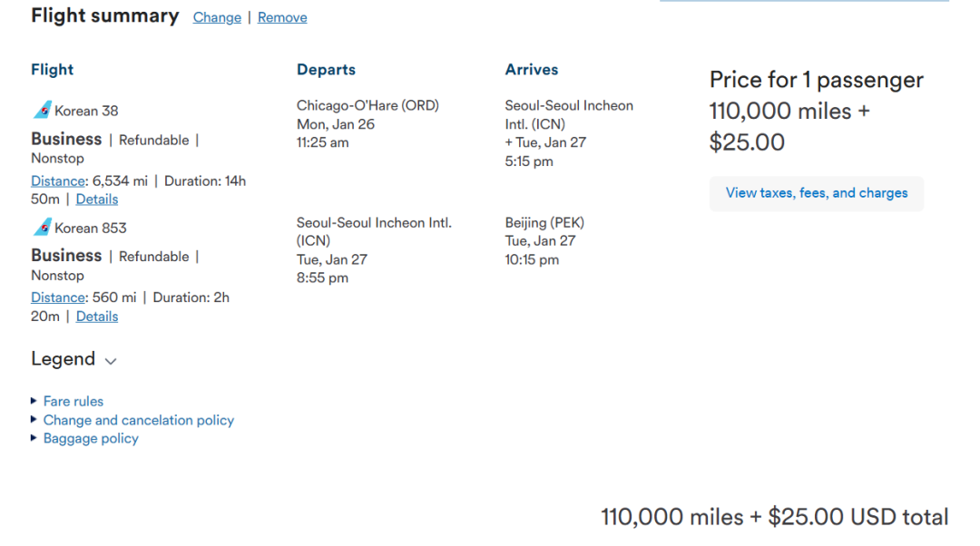Expand the Baggage policy section
Image resolution: width=980 pixels, height=546 pixels.
point(91,439)
